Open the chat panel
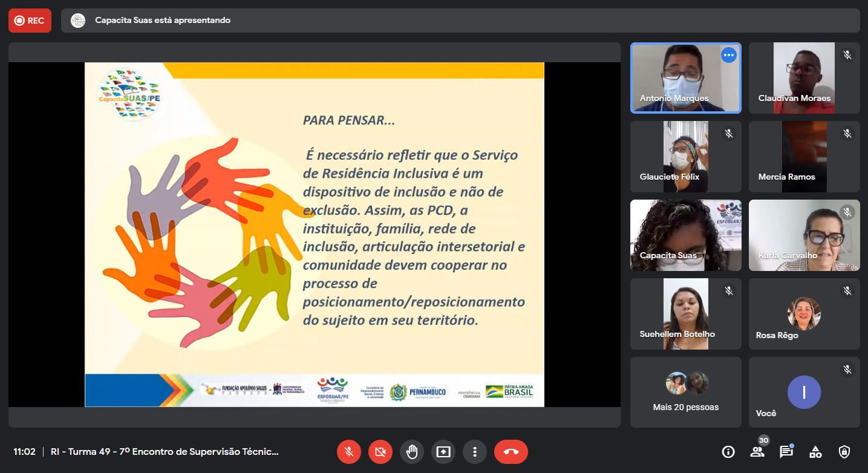This screenshot has width=868, height=473. 786,452
